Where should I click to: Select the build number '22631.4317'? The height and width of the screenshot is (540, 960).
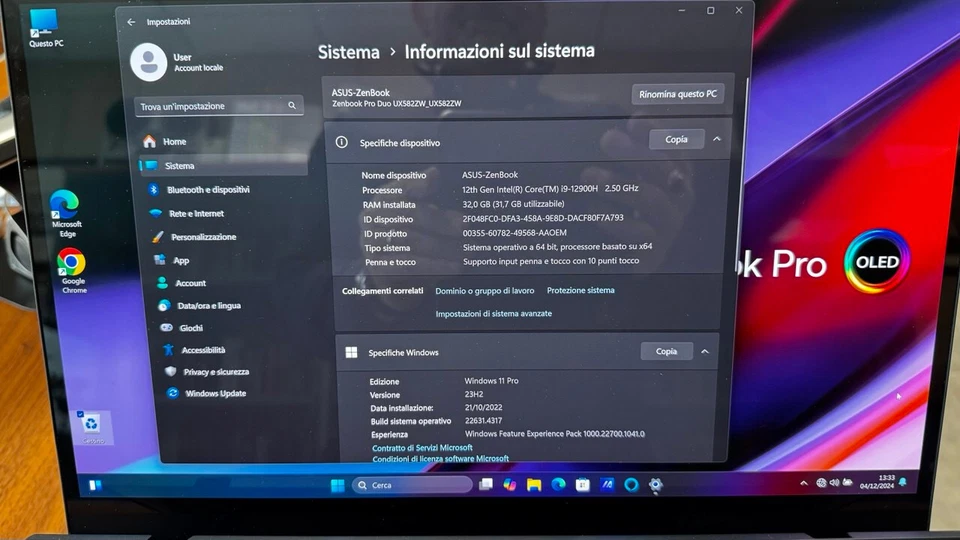click(x=483, y=421)
